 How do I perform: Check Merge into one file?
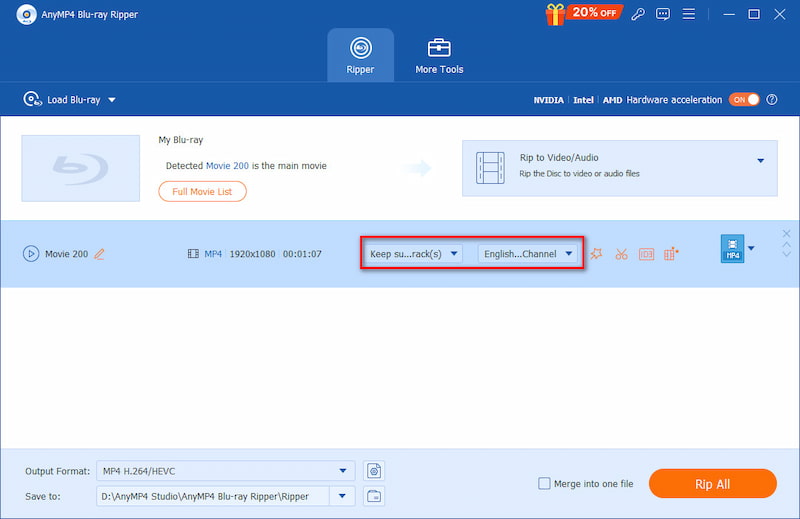tap(544, 483)
